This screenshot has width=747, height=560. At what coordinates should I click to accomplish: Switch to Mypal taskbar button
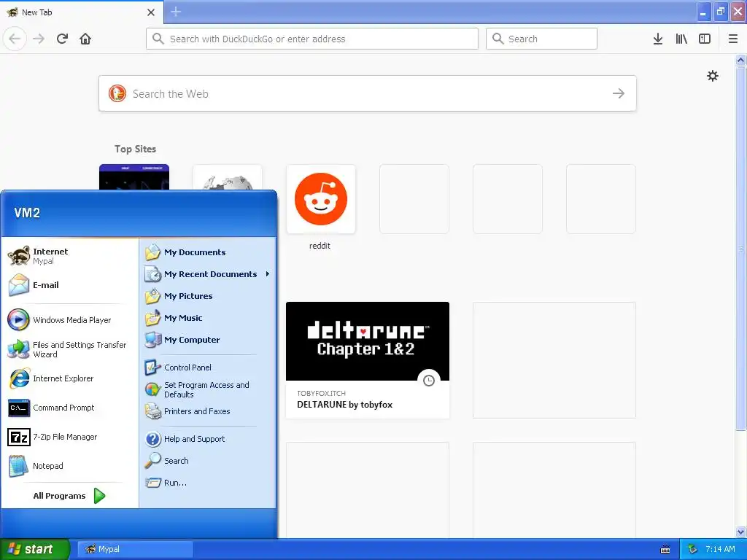point(135,549)
